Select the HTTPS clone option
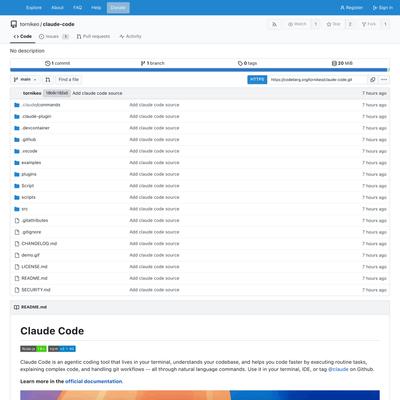The width and height of the screenshot is (400, 400). (257, 80)
